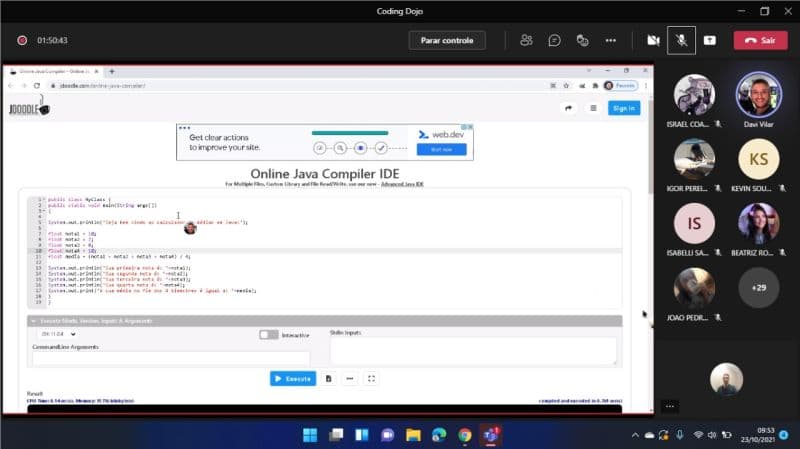
Task: Open Task View on the taskbar
Action: 336,435
